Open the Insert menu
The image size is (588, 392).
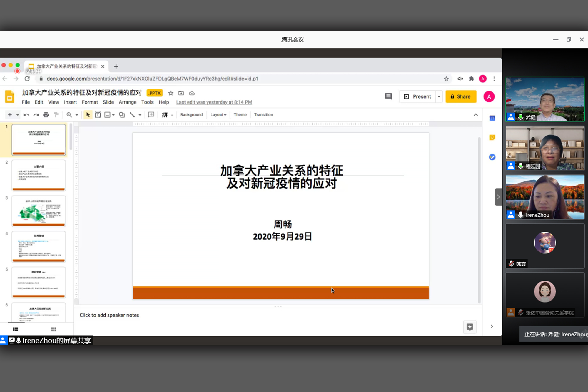click(70, 102)
